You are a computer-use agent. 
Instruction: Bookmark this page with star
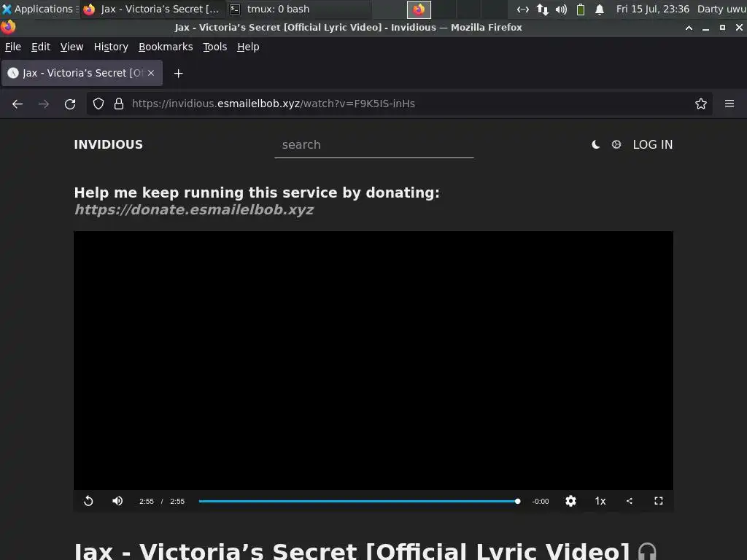tap(700, 104)
